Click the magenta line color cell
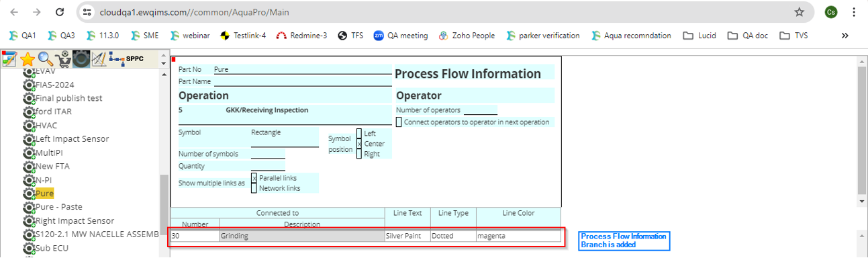The image size is (868, 258). pyautogui.click(x=518, y=236)
